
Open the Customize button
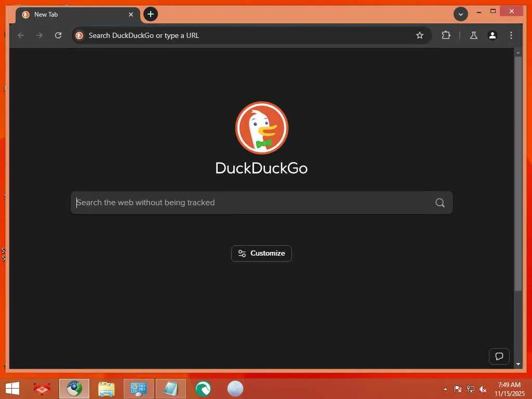[262, 254]
